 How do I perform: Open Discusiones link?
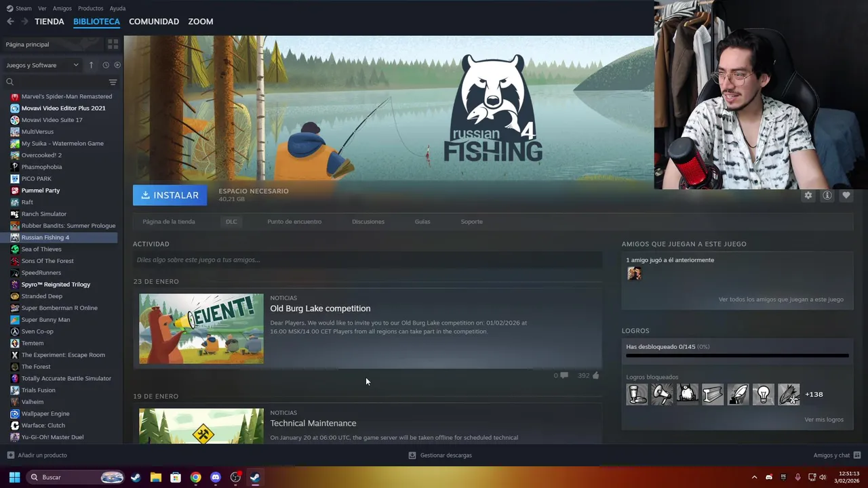368,222
